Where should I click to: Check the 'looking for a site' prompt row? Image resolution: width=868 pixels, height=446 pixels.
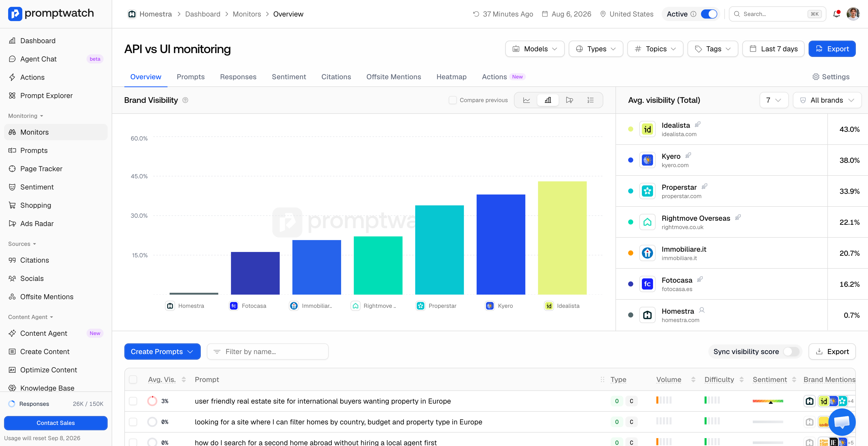tap(133, 422)
